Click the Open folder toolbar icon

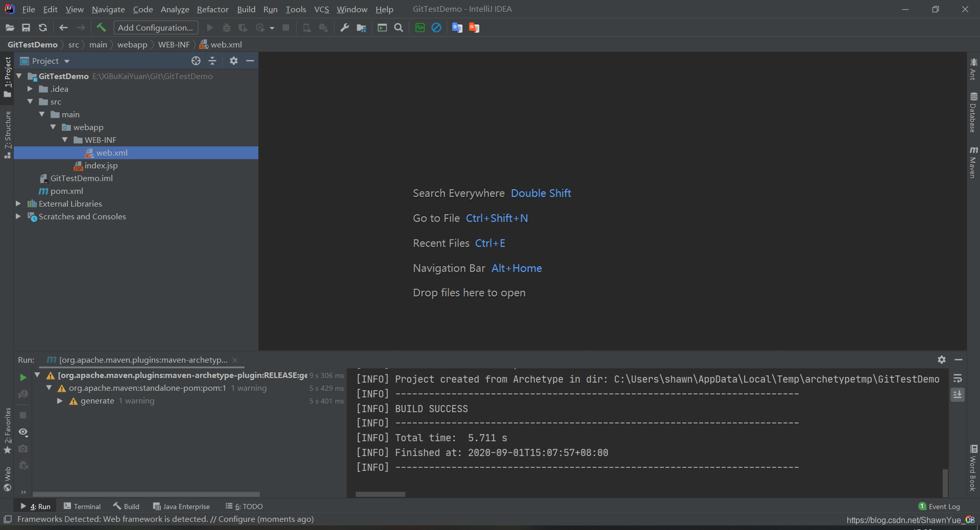coord(10,28)
